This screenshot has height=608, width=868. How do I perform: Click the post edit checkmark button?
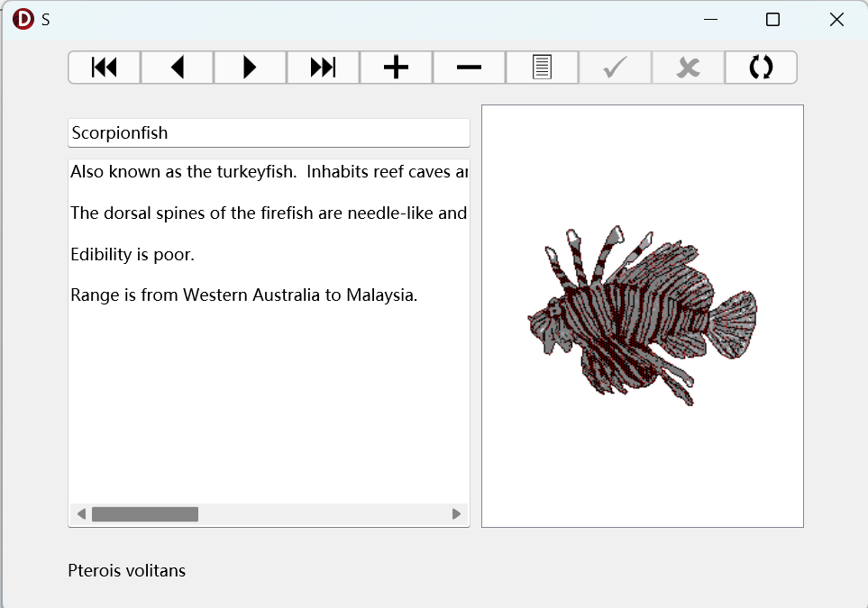coord(615,68)
